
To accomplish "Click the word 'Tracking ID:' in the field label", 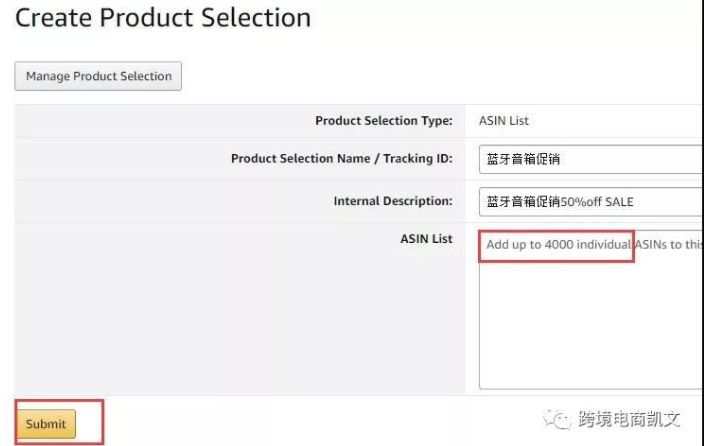I will [x=416, y=159].
